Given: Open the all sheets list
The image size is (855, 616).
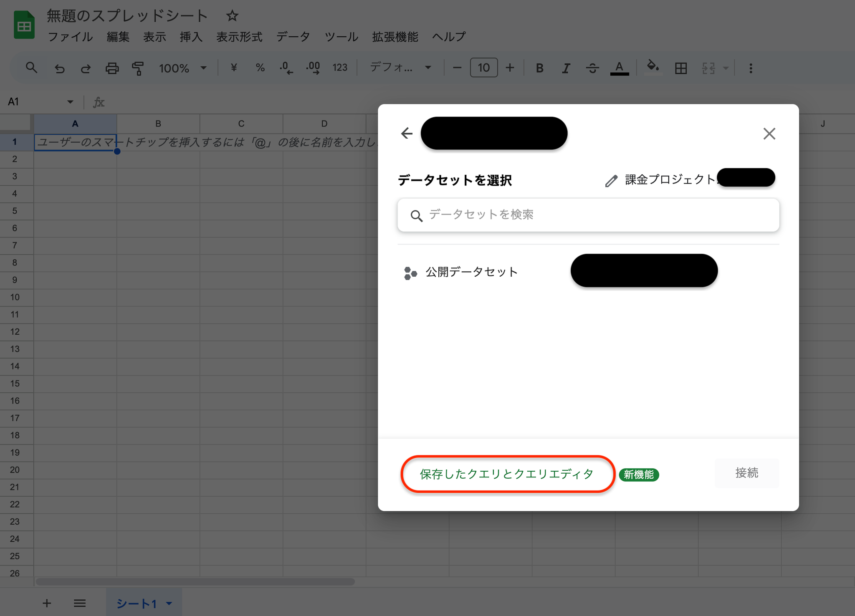Looking at the screenshot, I should pyautogui.click(x=80, y=603).
